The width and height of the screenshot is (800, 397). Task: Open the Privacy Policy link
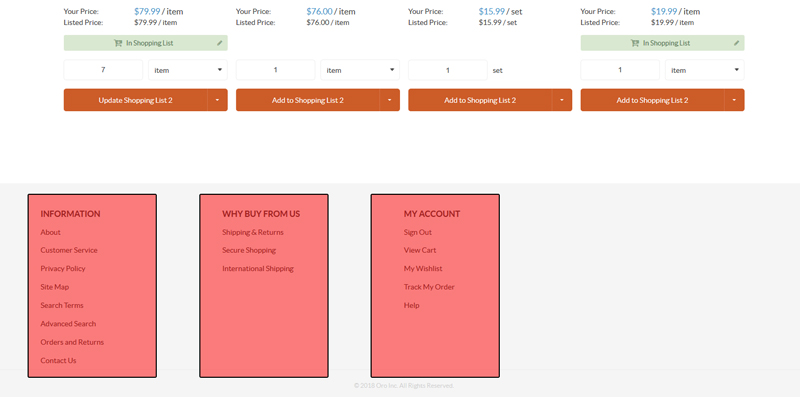pyautogui.click(x=63, y=268)
